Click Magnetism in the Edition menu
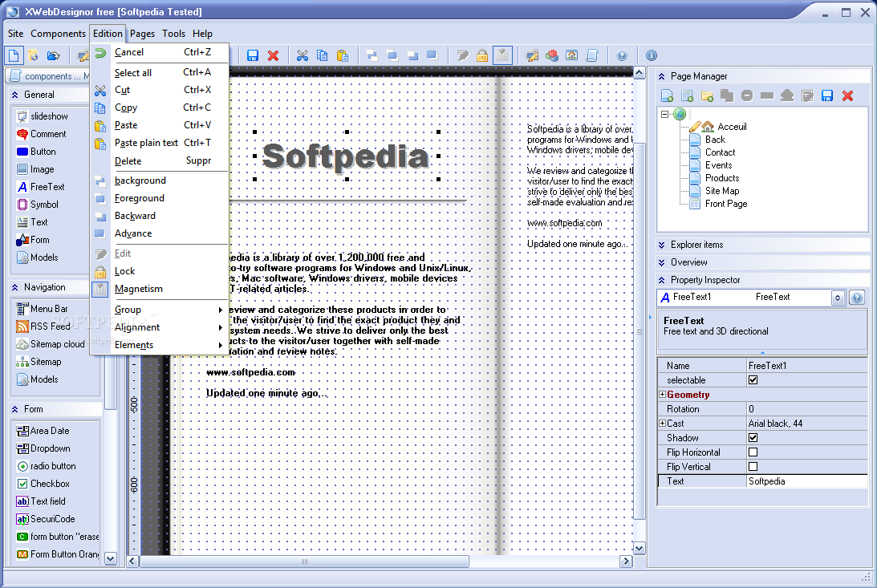 click(160, 289)
